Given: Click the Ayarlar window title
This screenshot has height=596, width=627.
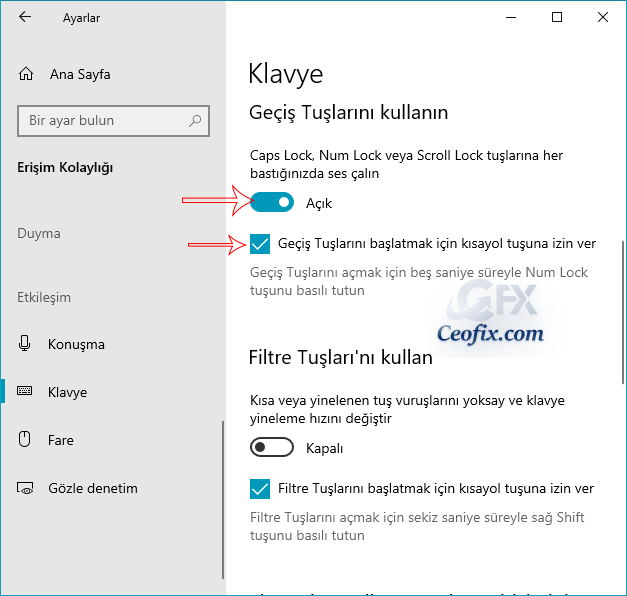Looking at the screenshot, I should 81,18.
